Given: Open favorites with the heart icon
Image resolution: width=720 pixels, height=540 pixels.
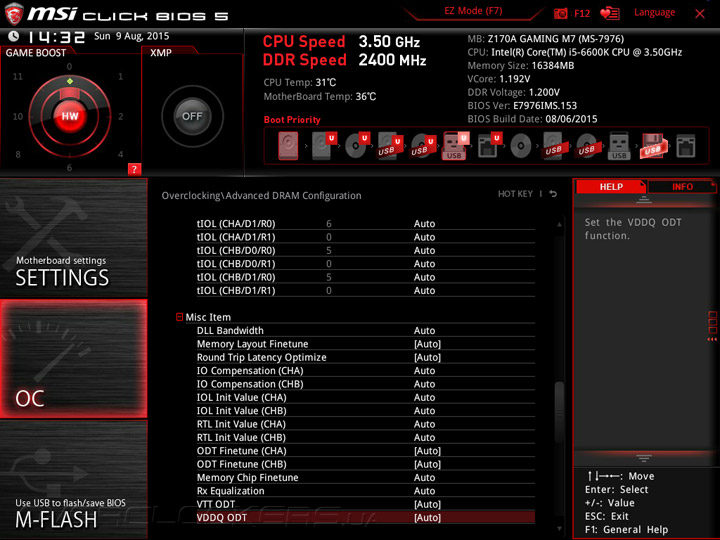Looking at the screenshot, I should pos(610,13).
